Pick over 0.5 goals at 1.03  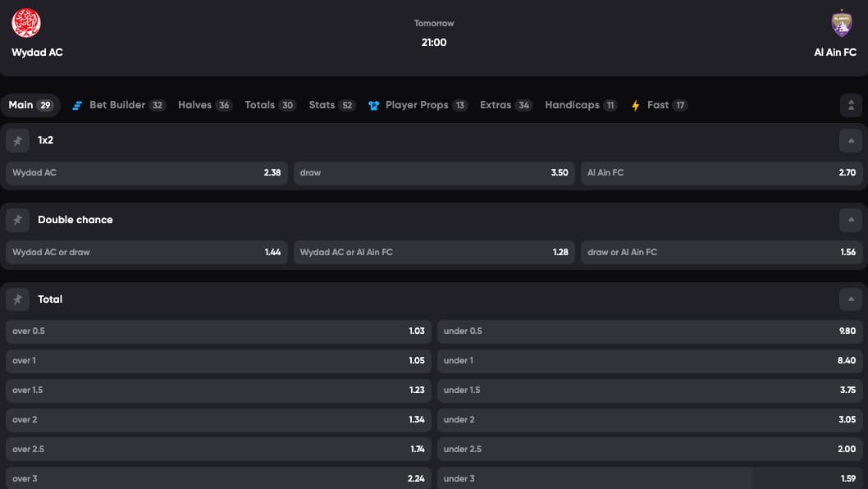[219, 331]
